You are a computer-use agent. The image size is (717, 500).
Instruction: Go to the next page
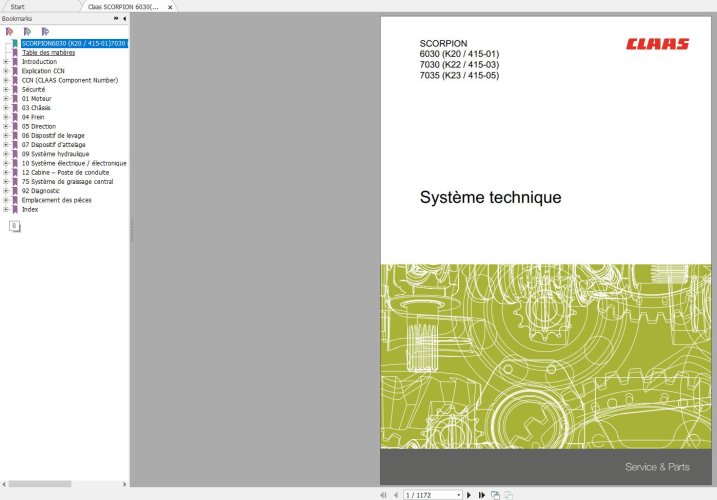coord(469,495)
